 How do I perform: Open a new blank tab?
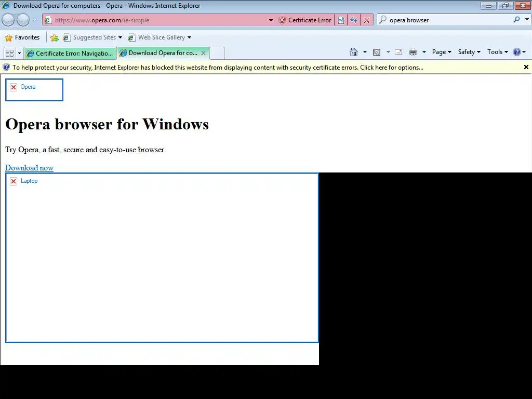[217, 54]
